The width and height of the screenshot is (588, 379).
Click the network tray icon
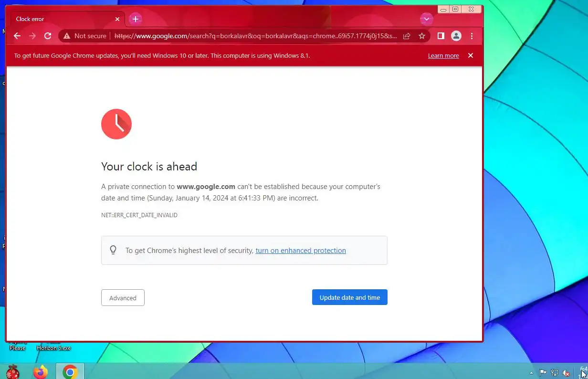point(555,373)
